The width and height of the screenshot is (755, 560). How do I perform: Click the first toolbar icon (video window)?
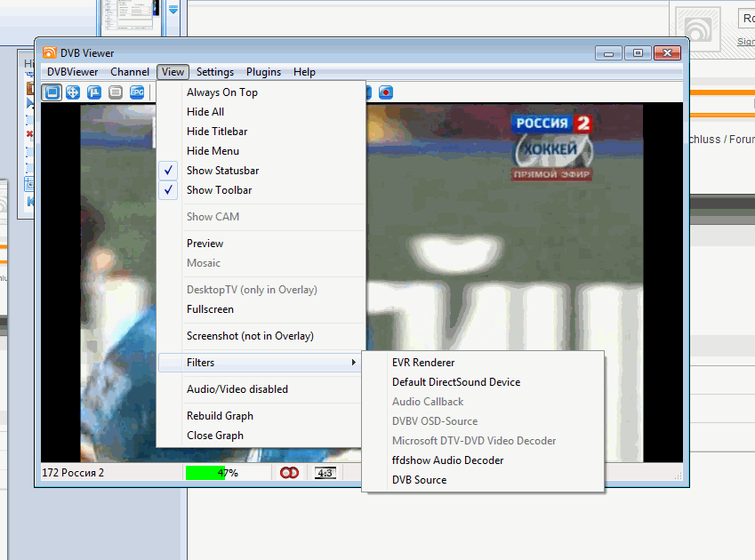point(52,92)
